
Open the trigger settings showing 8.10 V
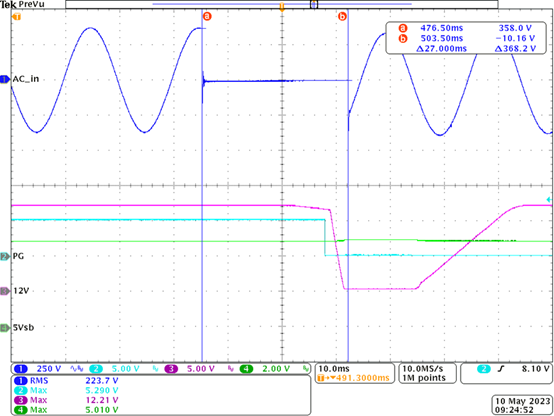(506, 373)
